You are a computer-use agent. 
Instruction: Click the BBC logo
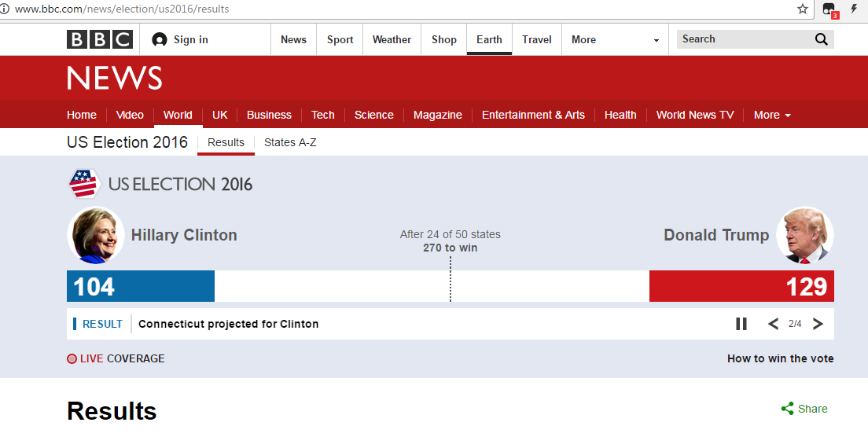[100, 39]
